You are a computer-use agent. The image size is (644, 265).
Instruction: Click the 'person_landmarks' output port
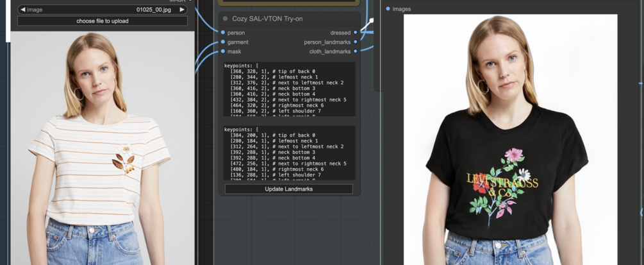pyautogui.click(x=355, y=42)
